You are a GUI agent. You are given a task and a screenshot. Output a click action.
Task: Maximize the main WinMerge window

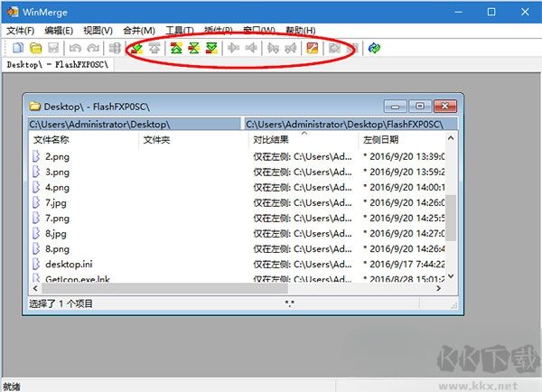[491, 12]
